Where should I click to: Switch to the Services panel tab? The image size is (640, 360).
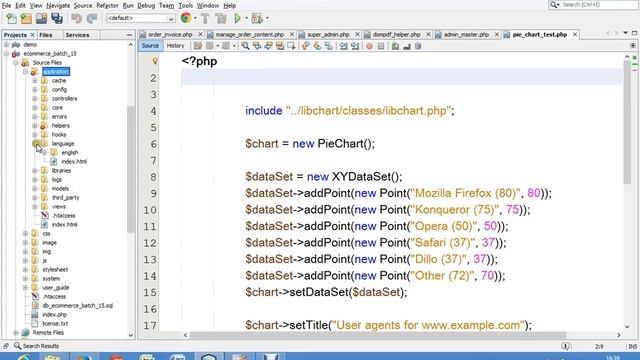pos(77,35)
